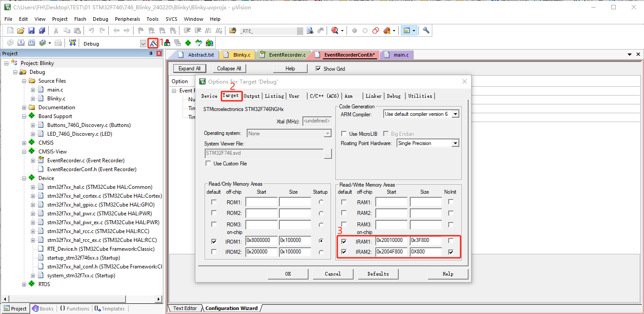
Task: Enable the Use MicroLIB checkbox
Action: [x=344, y=134]
